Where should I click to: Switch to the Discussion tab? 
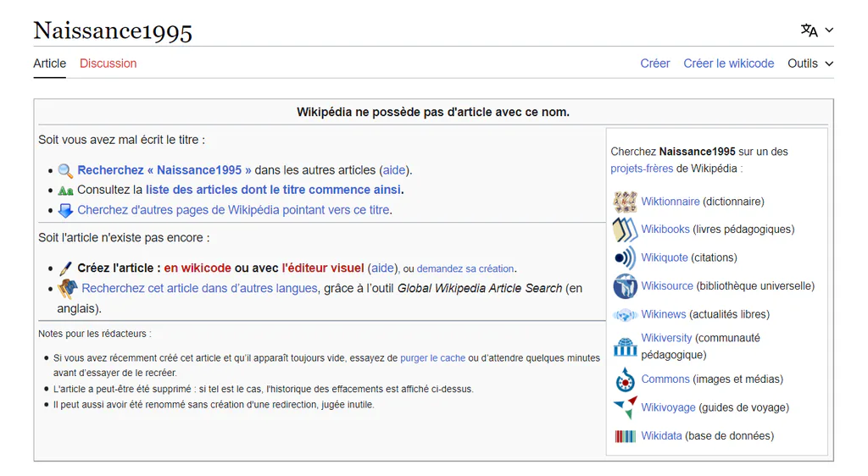pos(108,64)
